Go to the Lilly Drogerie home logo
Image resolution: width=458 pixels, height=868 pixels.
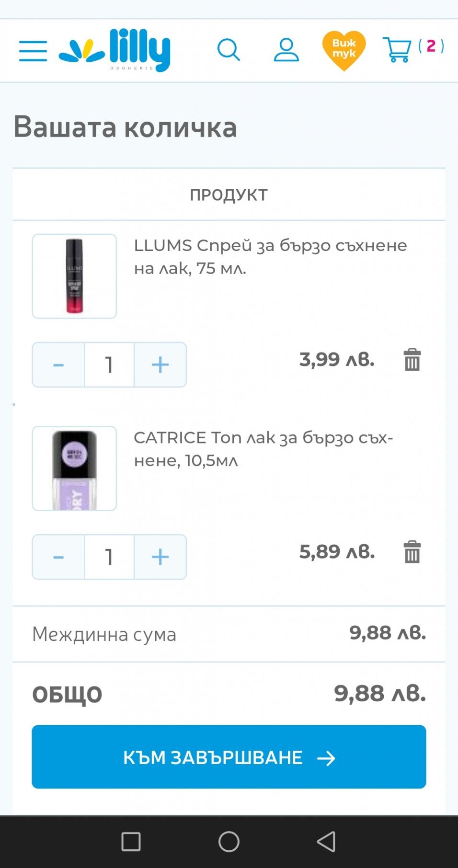point(114,50)
